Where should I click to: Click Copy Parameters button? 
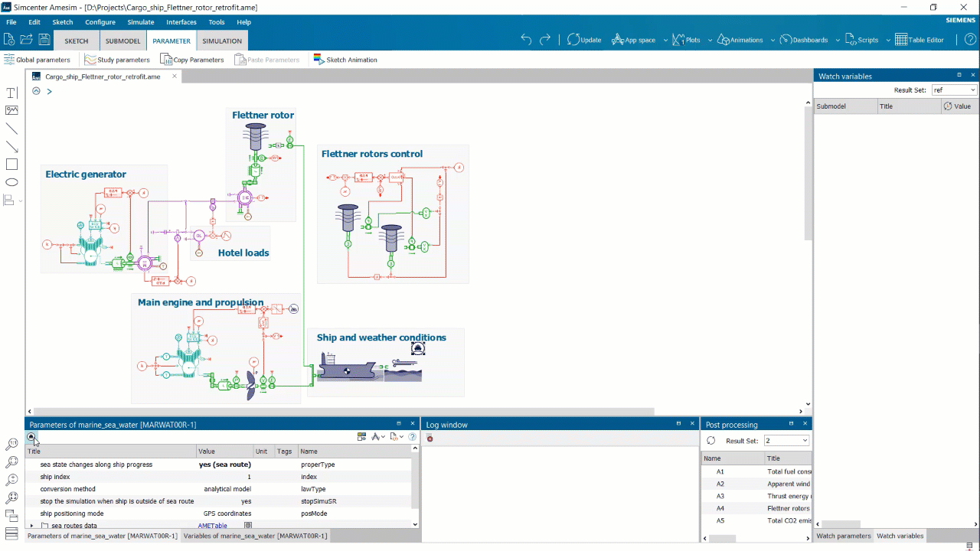coord(192,60)
